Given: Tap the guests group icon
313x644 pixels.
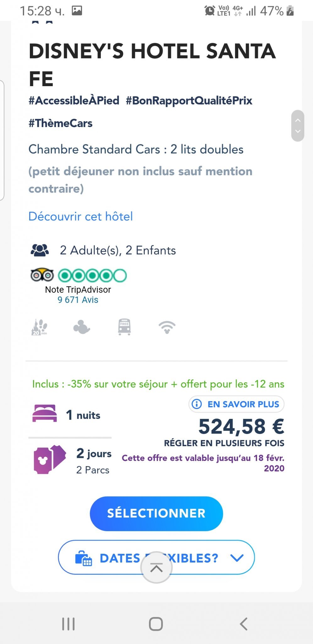Looking at the screenshot, I should pyautogui.click(x=40, y=250).
